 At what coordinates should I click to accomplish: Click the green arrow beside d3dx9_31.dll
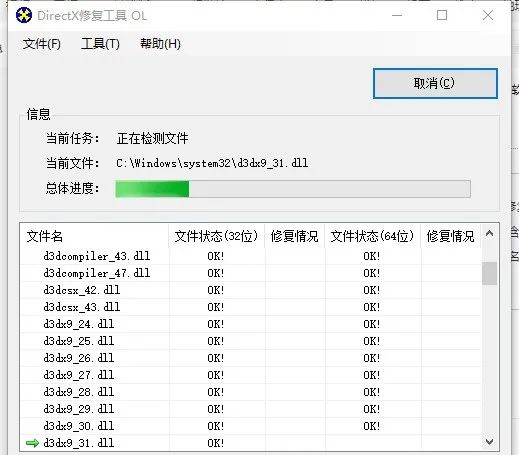[32, 443]
